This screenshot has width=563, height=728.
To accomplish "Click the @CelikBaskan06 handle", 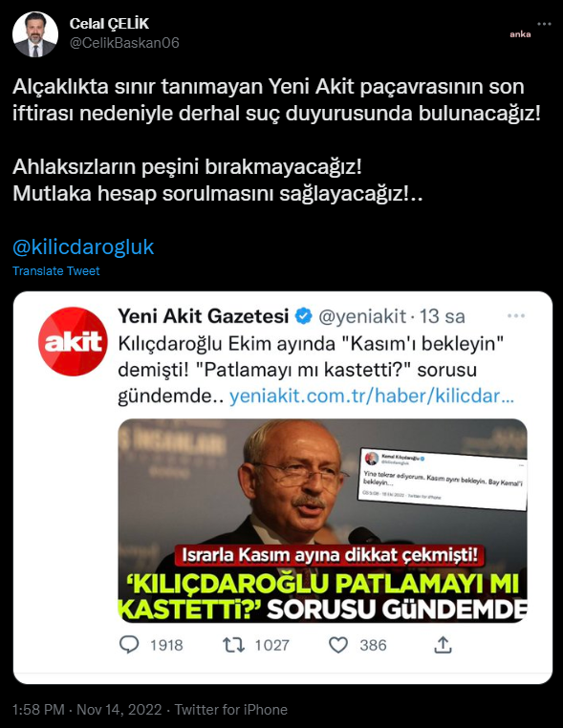I will click(124, 43).
